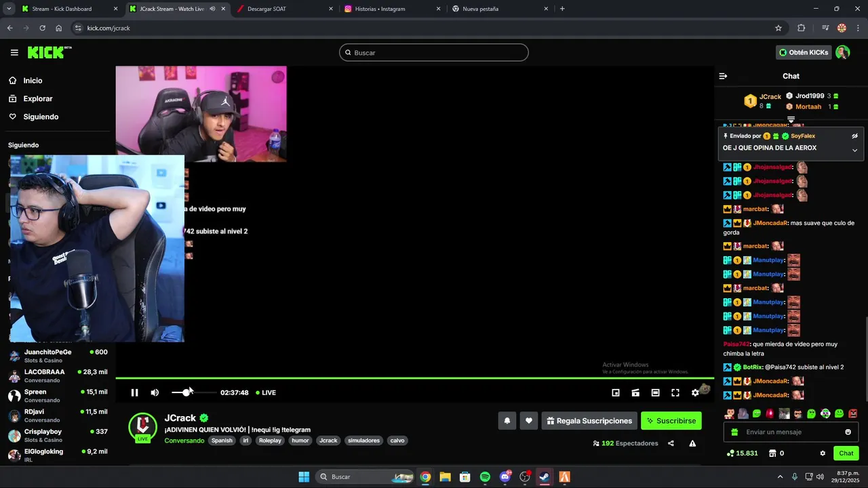Open Spotify from the taskbar
This screenshot has width=868, height=488.
[x=485, y=476]
